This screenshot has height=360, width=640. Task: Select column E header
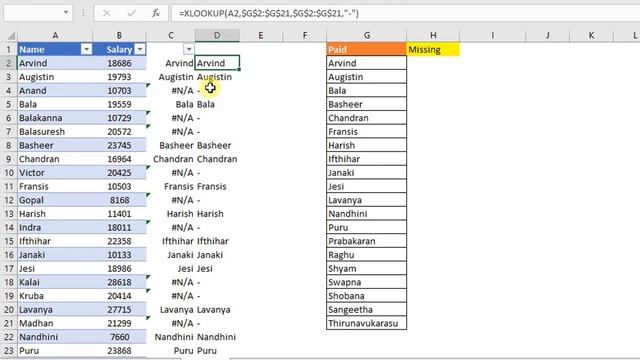tap(261, 36)
